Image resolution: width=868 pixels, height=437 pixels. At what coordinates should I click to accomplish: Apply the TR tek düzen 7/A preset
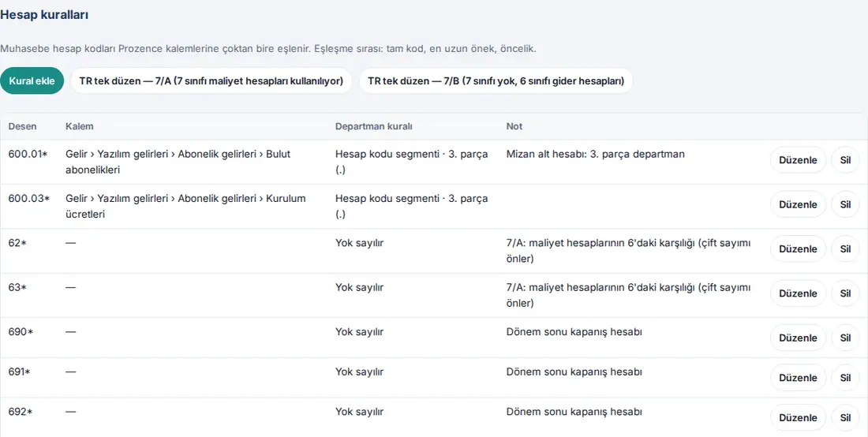pos(211,80)
